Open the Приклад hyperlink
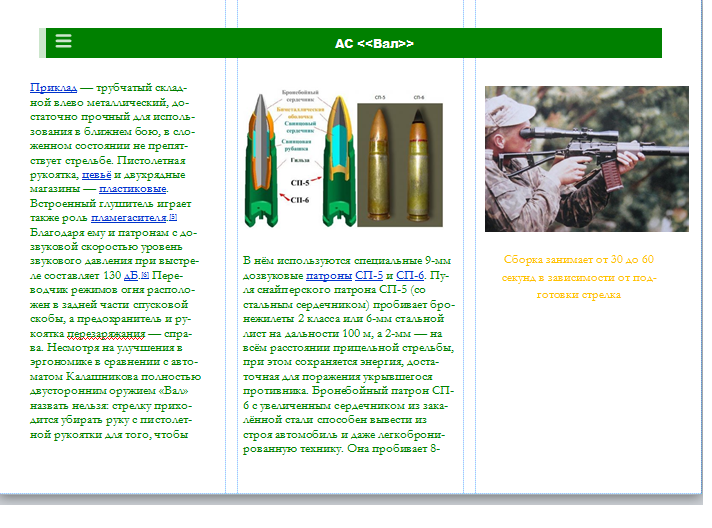 click(54, 88)
